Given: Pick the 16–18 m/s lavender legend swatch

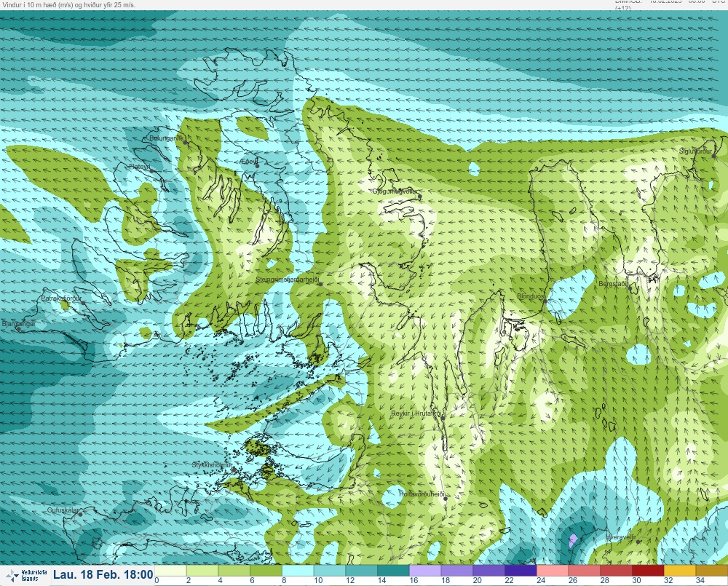Looking at the screenshot, I should click(425, 570).
